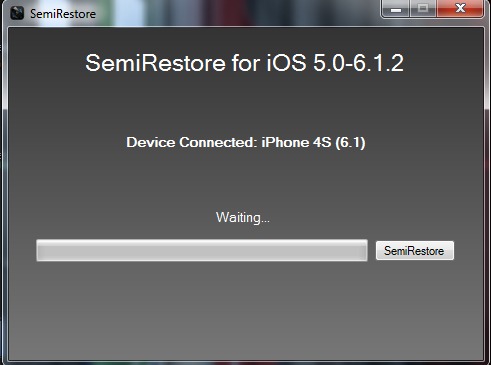Screen dimensions: 491x365
Task: Click the "iPhone 4S (6.1)" device name
Action: [313, 143]
